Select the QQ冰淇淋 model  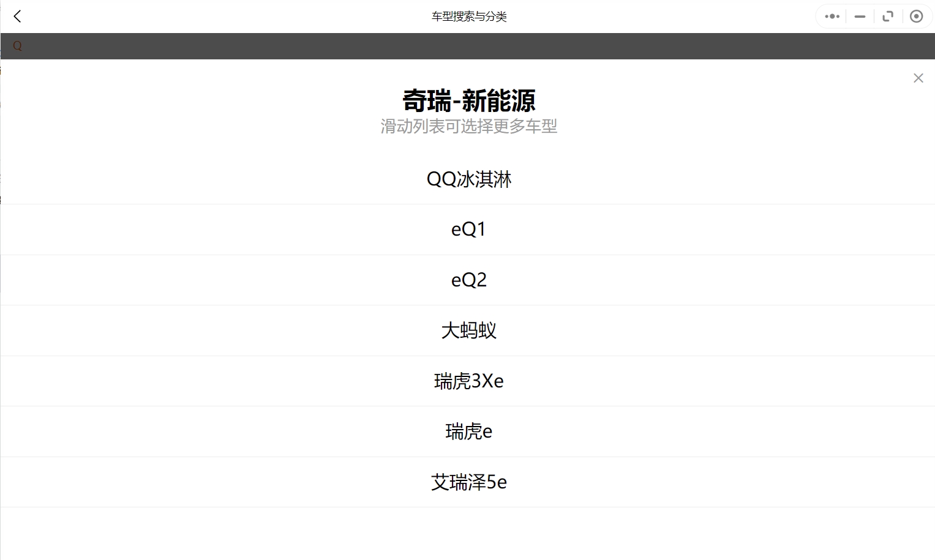(468, 179)
